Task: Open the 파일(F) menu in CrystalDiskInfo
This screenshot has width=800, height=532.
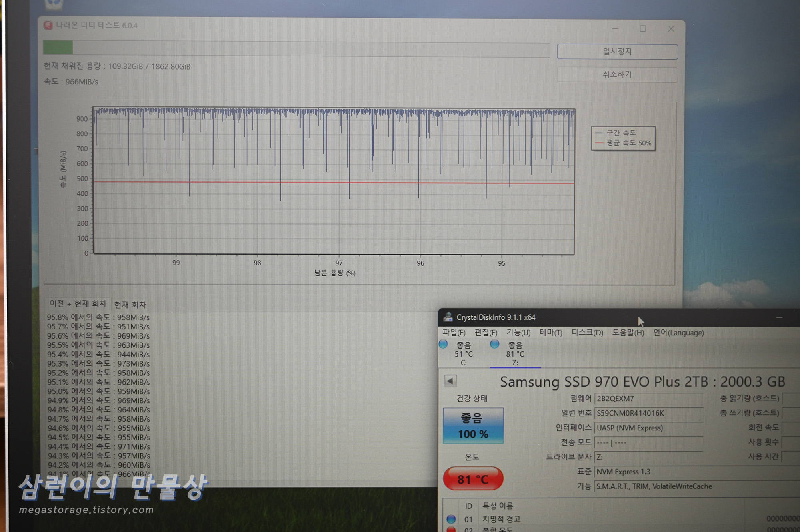Action: 454,333
